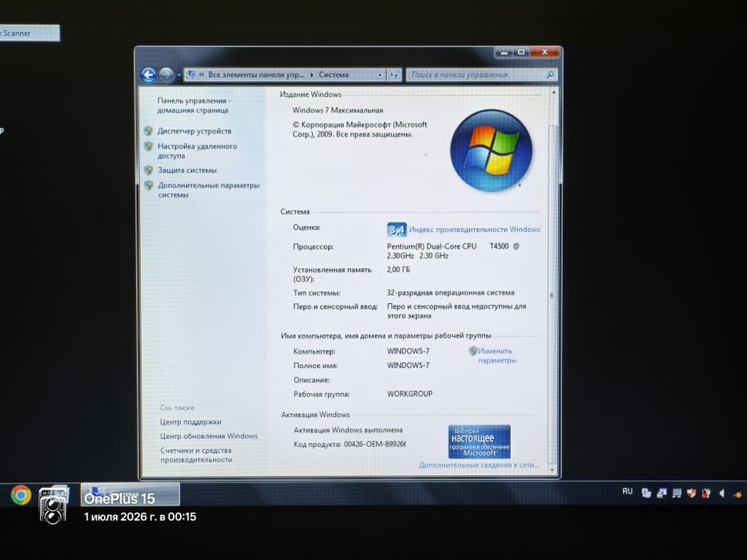Image resolution: width=747 pixels, height=560 pixels.
Task: Click the Scanner window button at top-left
Action: [x=30, y=33]
